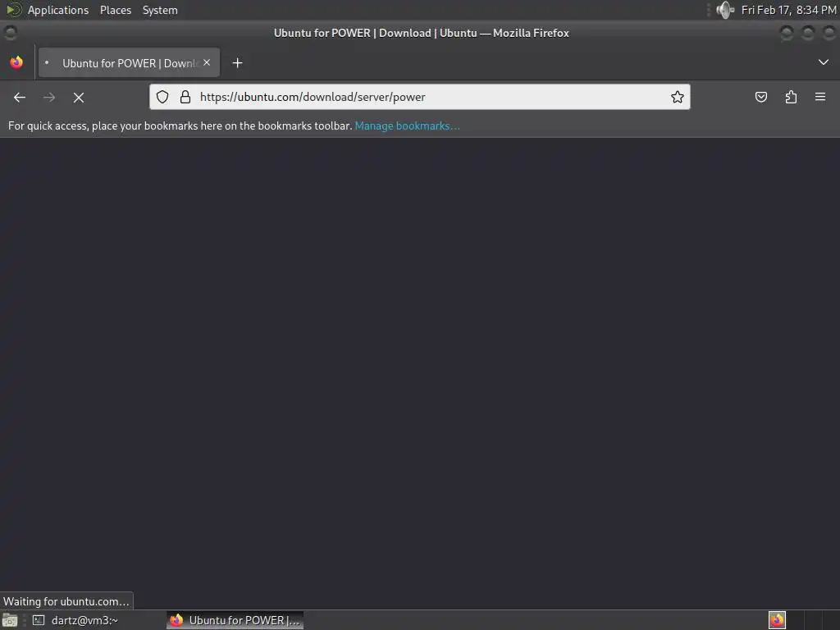Open the extensions puzzle icon
Screen dimensions: 840x630
[791, 97]
